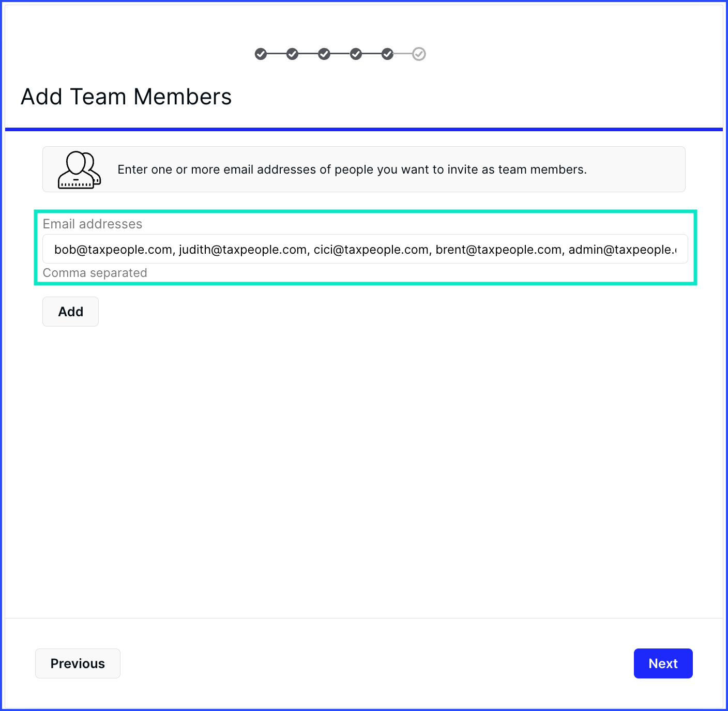Click the Email addresses field label
The width and height of the screenshot is (728, 711).
pyautogui.click(x=93, y=224)
